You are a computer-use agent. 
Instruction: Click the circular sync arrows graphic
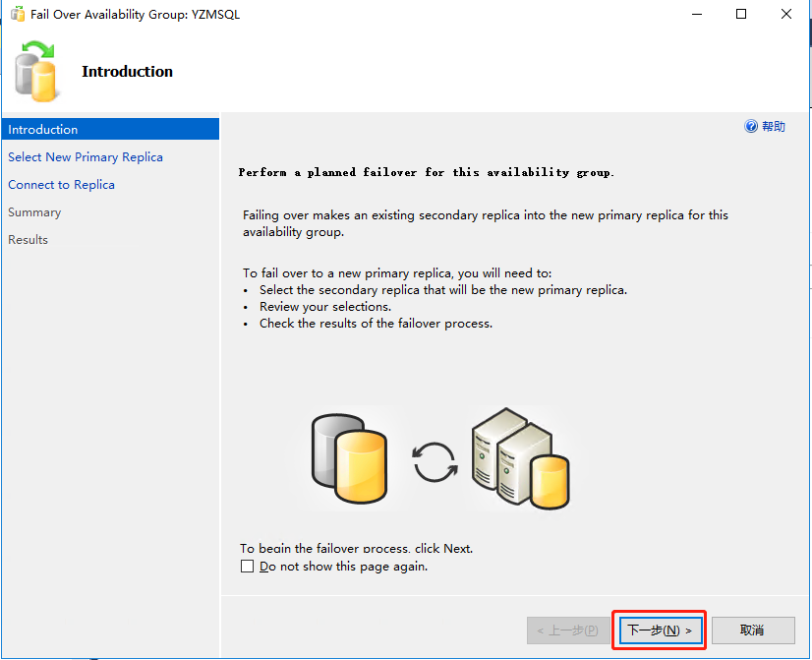coord(435,461)
